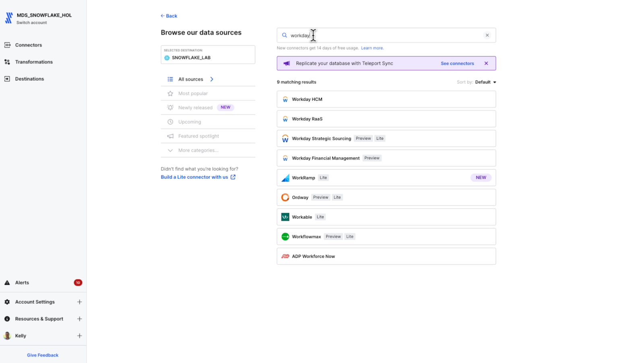Image resolution: width=644 pixels, height=363 pixels.
Task: Click Switch account under account name
Action: click(x=31, y=23)
